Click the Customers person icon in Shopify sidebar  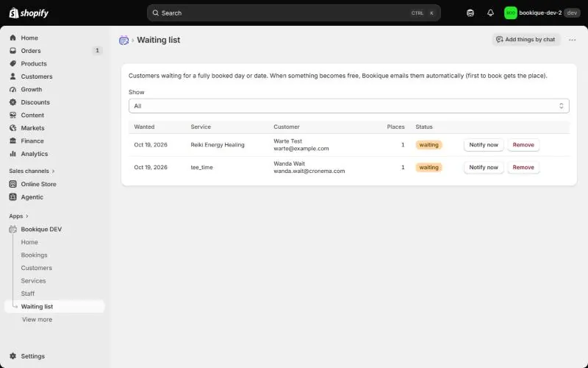(12, 77)
